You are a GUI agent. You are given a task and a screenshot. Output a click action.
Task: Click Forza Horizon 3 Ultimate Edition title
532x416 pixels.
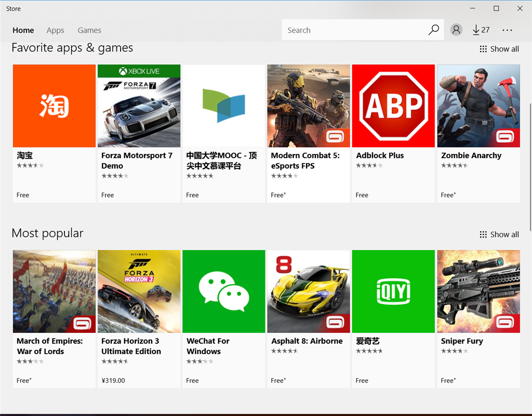click(x=131, y=346)
